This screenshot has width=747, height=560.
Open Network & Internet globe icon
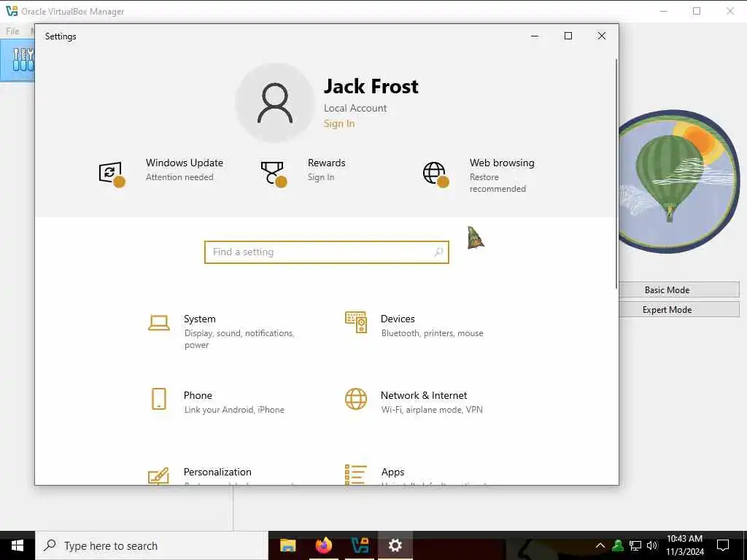pos(356,399)
